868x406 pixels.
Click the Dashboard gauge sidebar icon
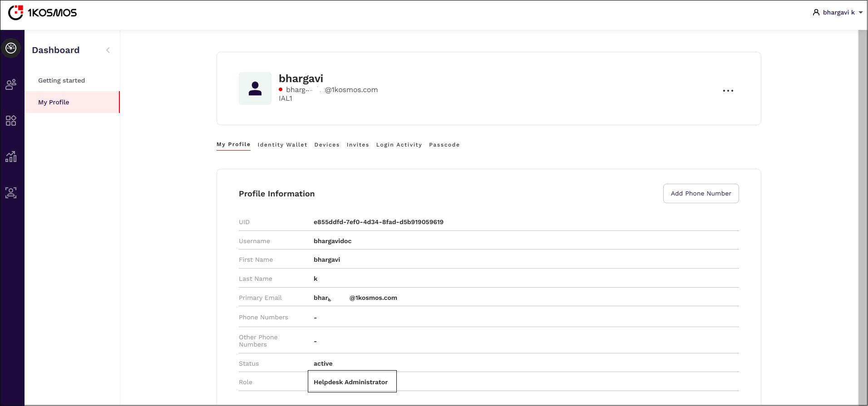[11, 48]
